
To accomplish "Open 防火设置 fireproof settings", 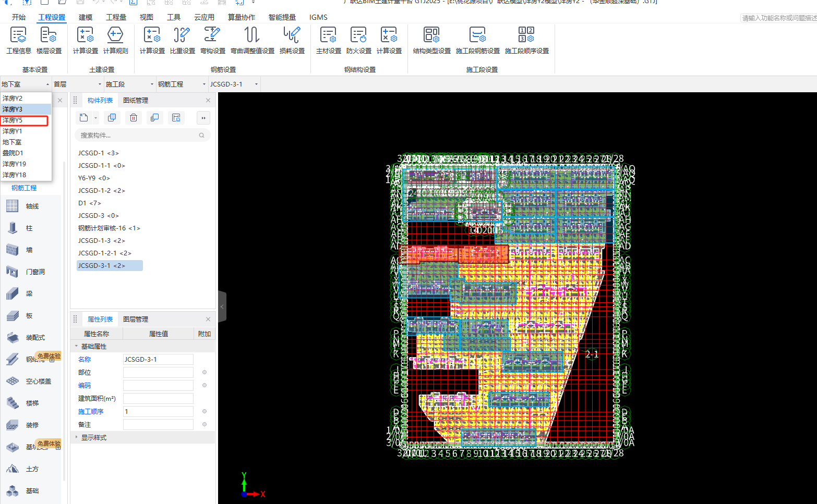I will point(358,41).
